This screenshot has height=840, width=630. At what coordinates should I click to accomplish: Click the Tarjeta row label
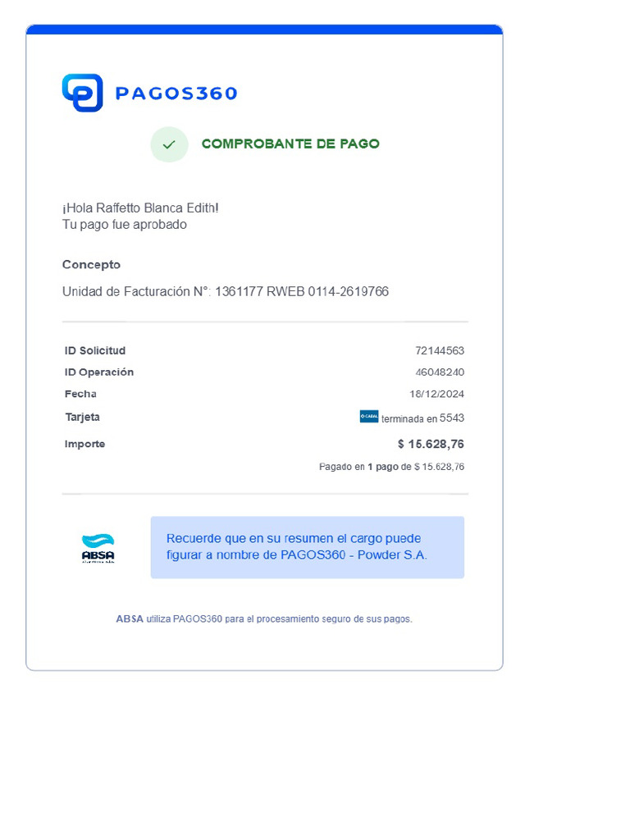(x=82, y=417)
